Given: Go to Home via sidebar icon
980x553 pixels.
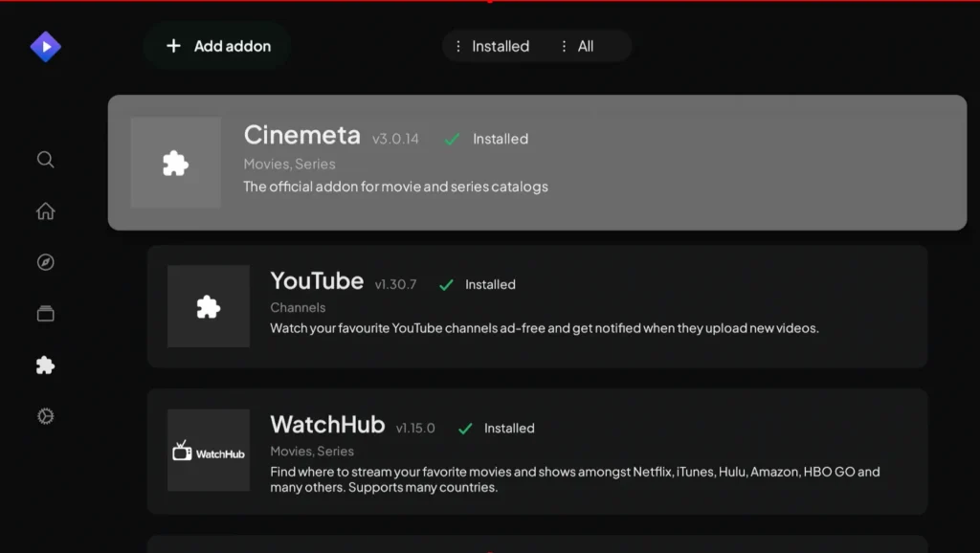Looking at the screenshot, I should click(45, 211).
